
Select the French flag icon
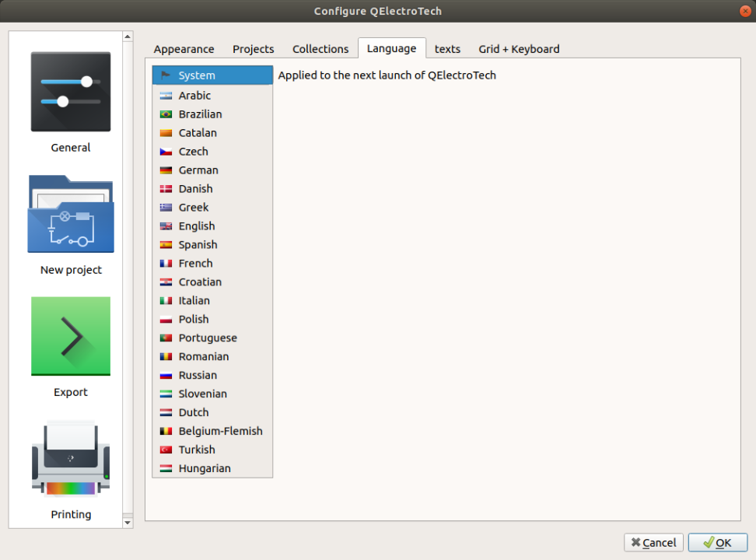(x=166, y=264)
